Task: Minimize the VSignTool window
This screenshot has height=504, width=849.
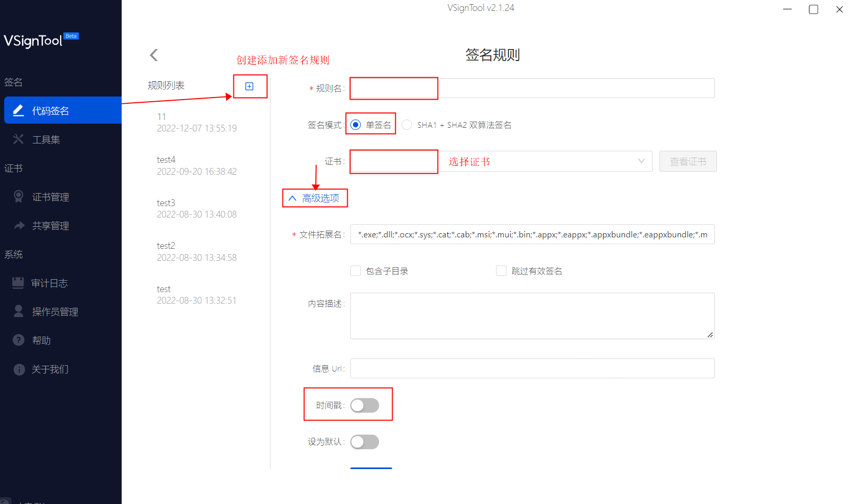Action: pos(787,9)
